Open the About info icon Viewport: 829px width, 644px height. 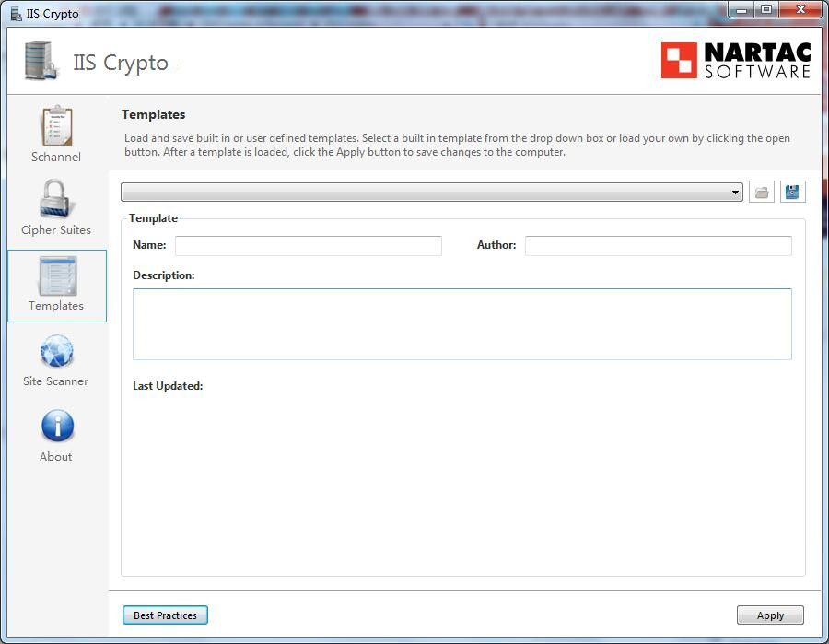tap(57, 426)
